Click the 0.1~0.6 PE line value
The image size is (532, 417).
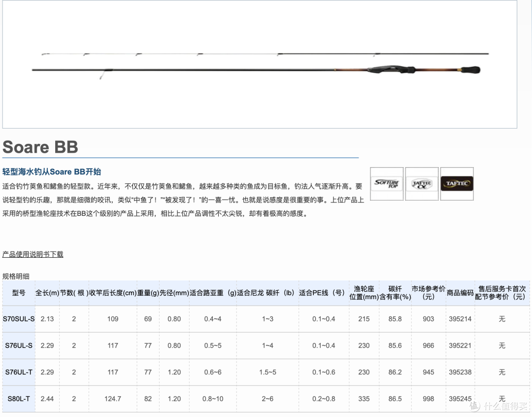pos(324,372)
